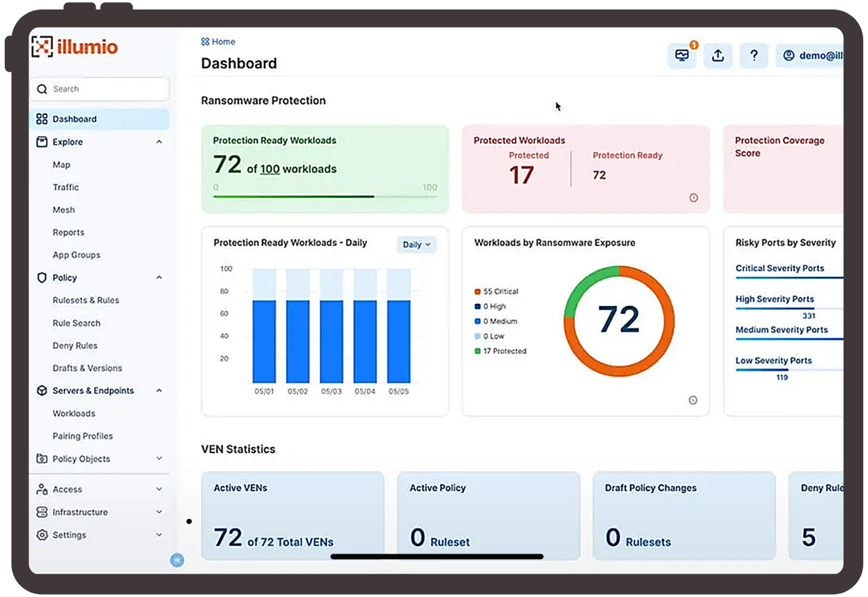Screen dimensions: 868x597
Task: Open Deny Rules in the sidebar
Action: (x=75, y=345)
